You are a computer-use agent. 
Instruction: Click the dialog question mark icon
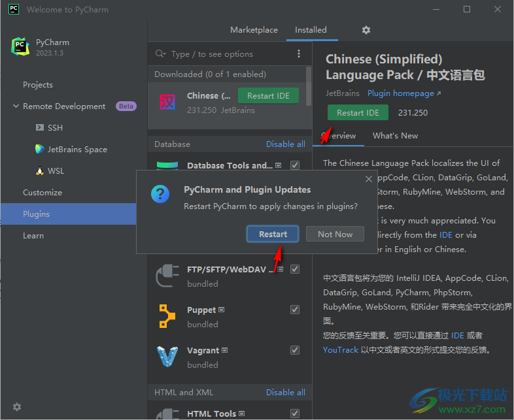[160, 194]
